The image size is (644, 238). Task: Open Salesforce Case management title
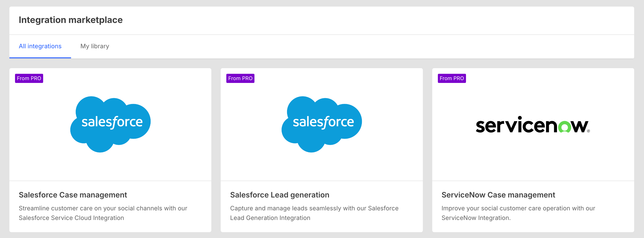[73, 195]
